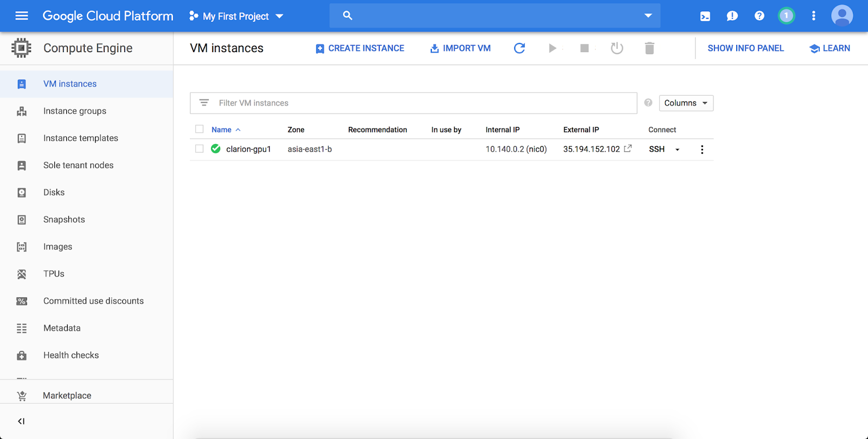Click the Google Cloud Platform logo text
Image resolution: width=868 pixels, height=439 pixels.
(108, 16)
